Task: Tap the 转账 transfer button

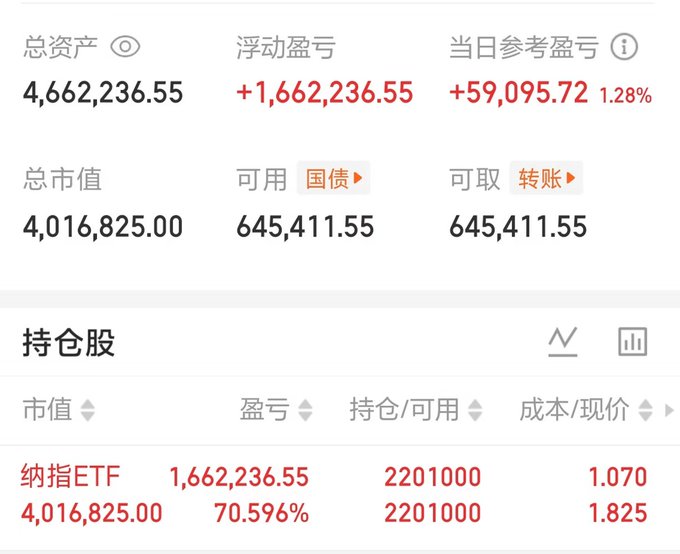Action: click(546, 178)
